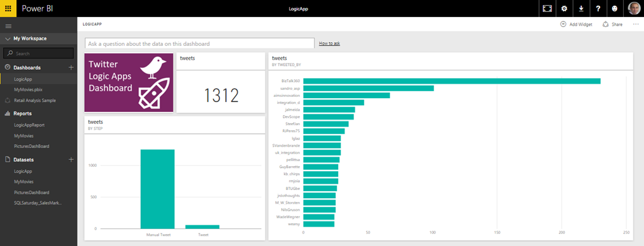The width and height of the screenshot is (644, 246).
Task: Click the feedback smiley icon
Action: pyautogui.click(x=615, y=9)
